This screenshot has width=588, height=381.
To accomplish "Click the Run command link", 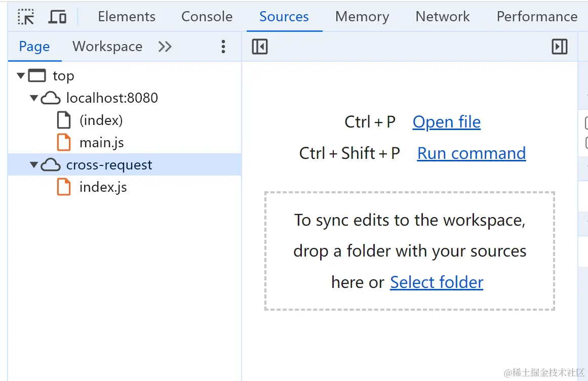I will point(471,153).
